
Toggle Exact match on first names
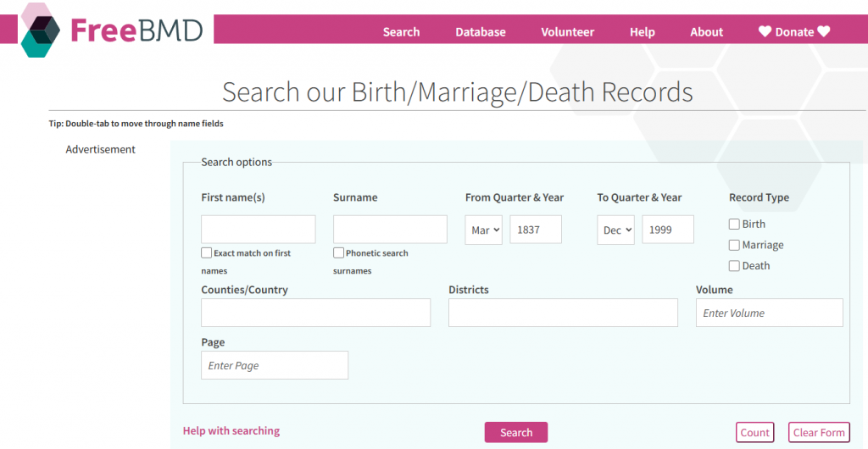coord(207,252)
